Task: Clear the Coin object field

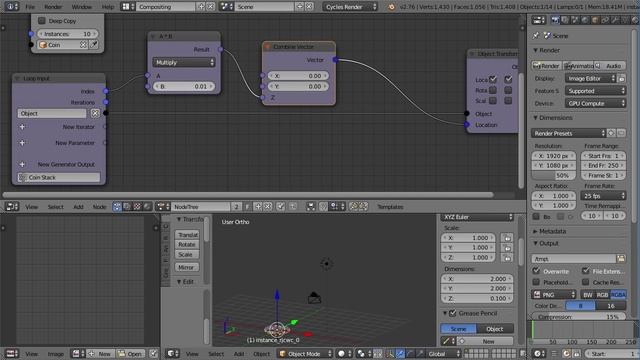Action: click(x=83, y=45)
